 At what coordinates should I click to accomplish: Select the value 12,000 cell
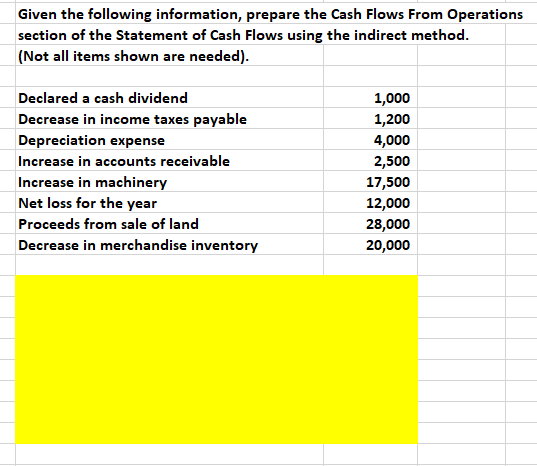point(370,203)
